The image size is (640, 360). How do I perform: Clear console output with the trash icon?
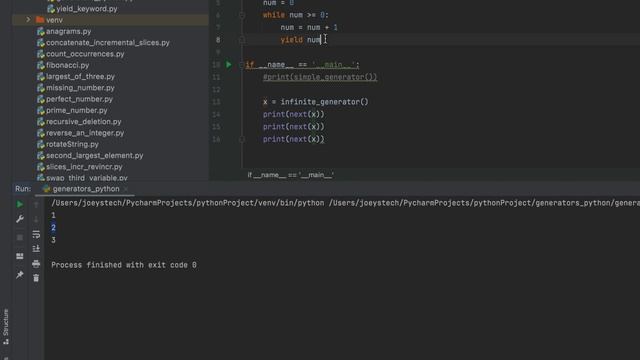(36, 278)
